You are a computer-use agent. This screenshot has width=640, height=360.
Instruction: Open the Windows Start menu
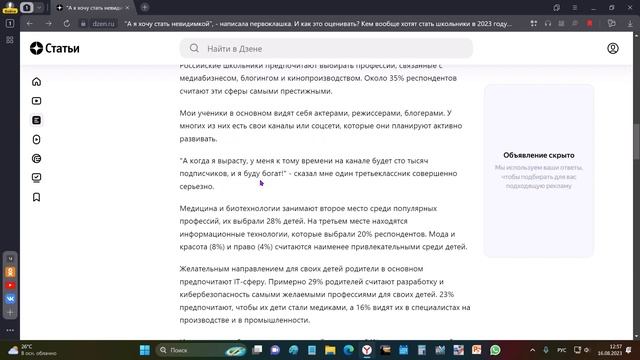click(x=144, y=350)
